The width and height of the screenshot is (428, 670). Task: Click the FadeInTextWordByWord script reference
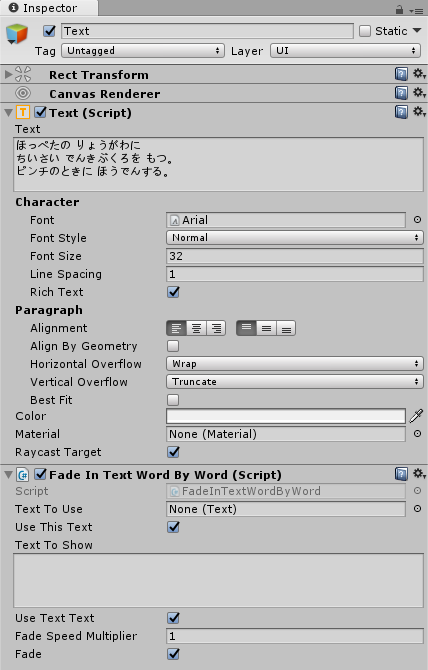[286, 491]
